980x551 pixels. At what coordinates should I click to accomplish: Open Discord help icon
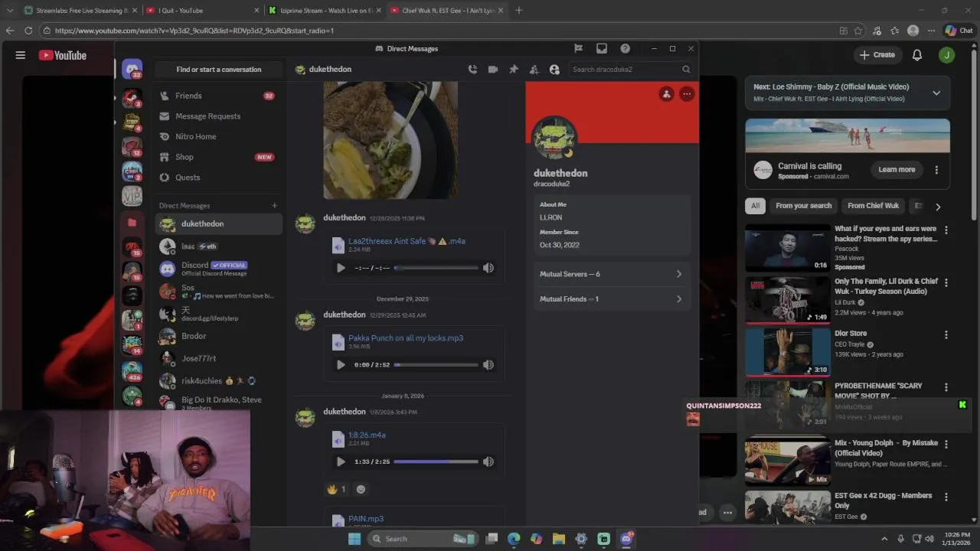point(626,48)
